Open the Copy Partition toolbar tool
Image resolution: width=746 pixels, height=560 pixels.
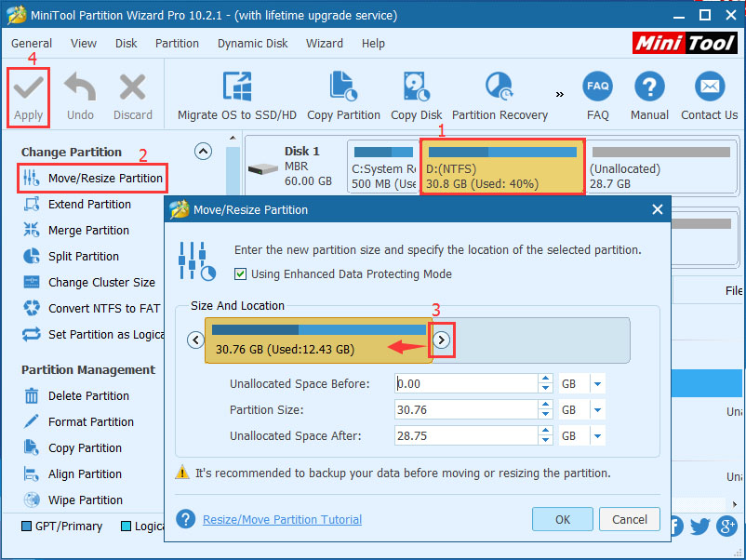343,96
